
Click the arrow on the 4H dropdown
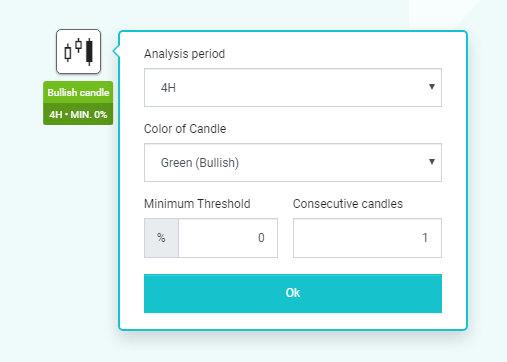432,87
